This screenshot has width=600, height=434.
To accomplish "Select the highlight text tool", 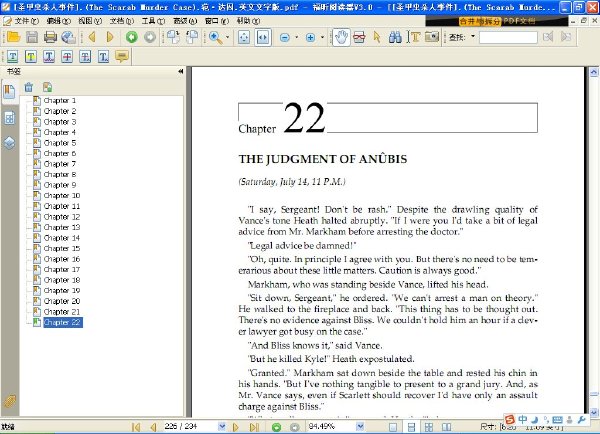I will point(31,57).
